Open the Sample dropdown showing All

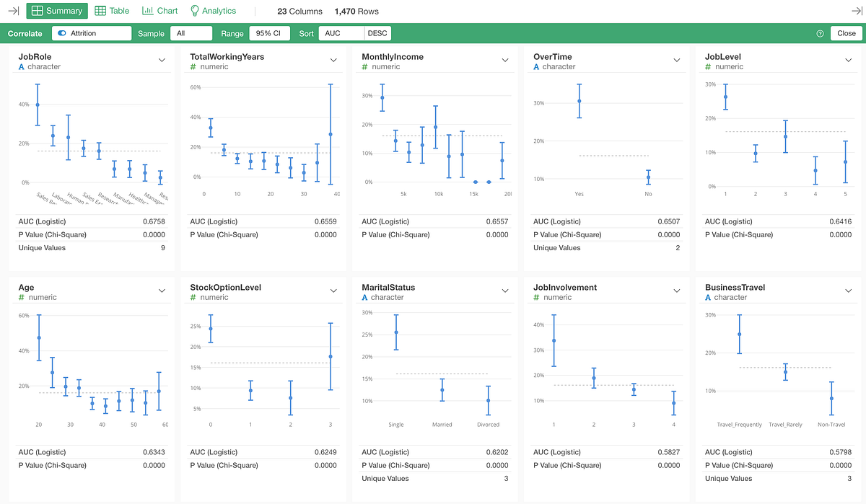click(191, 33)
